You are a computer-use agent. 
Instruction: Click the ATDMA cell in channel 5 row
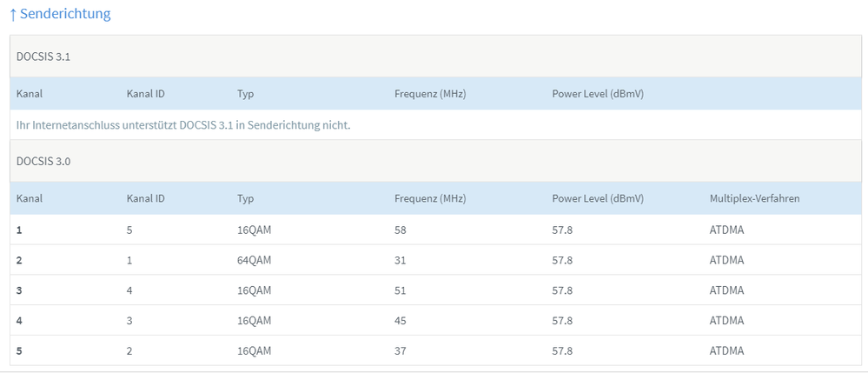click(x=726, y=350)
